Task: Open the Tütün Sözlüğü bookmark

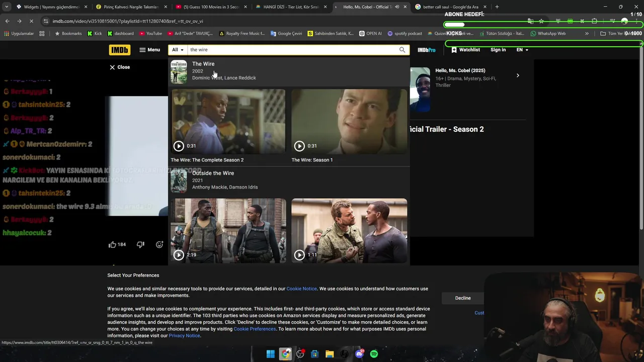Action: click(501, 34)
